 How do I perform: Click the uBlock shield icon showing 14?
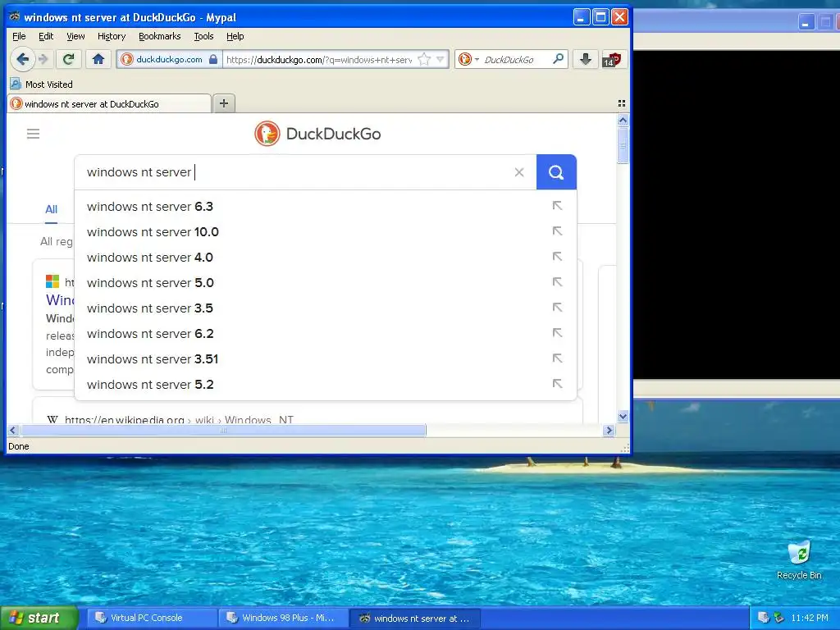[x=612, y=59]
